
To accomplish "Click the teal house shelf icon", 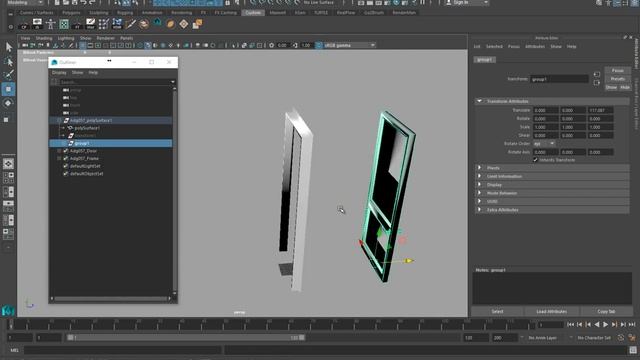I will click(157, 23).
